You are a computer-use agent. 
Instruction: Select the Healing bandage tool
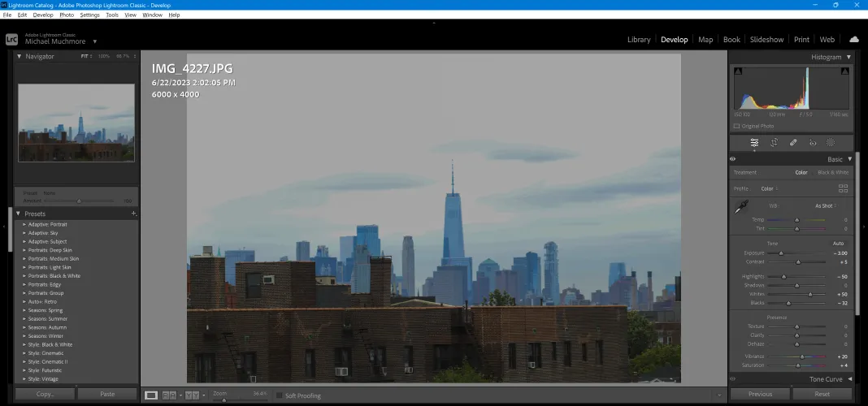(792, 143)
